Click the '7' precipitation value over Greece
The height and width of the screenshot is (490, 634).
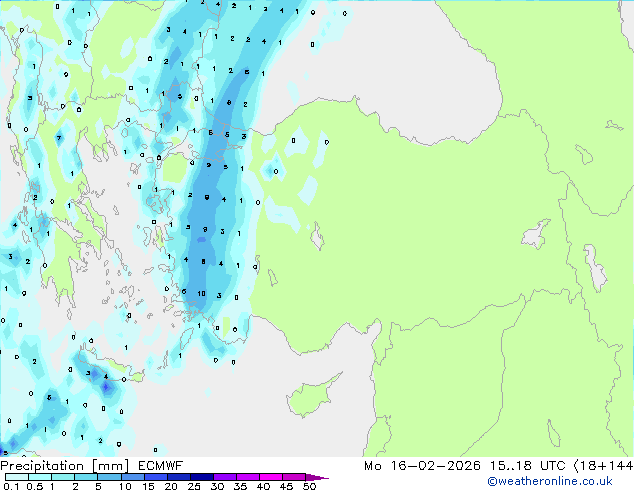(59, 138)
